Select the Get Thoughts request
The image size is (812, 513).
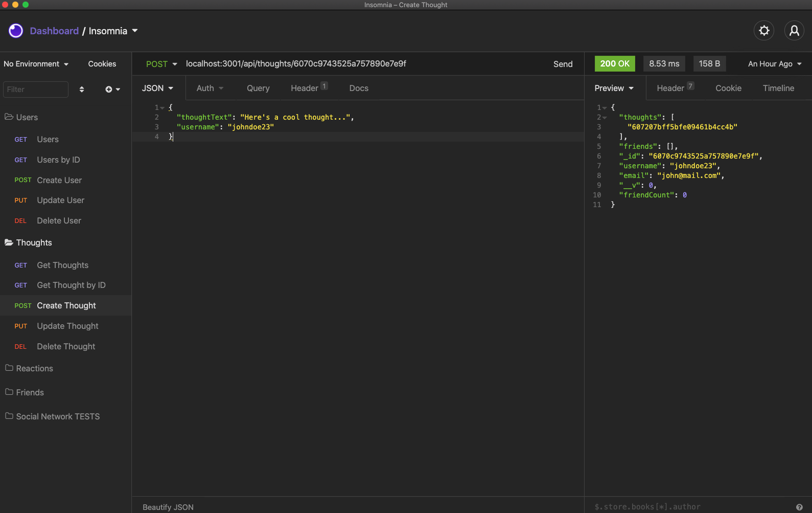tap(65, 265)
